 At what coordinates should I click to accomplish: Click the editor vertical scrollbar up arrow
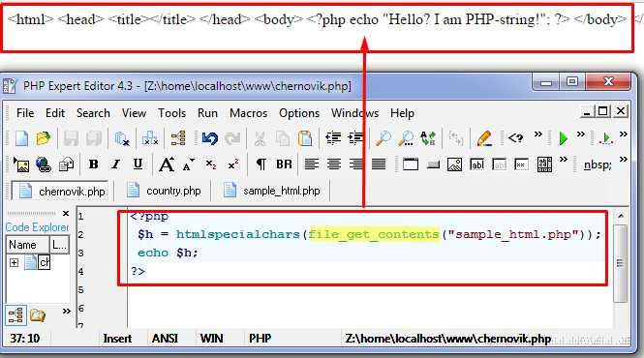(x=621, y=216)
